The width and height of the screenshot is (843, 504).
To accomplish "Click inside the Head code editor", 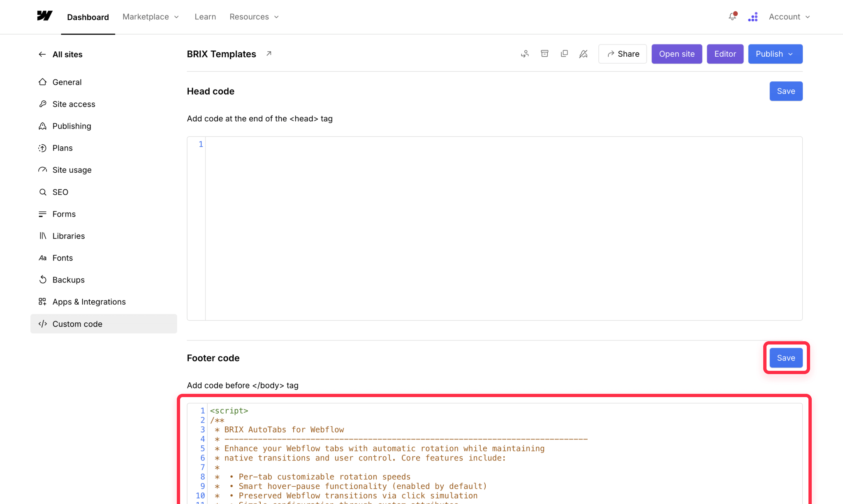I will pyautogui.click(x=503, y=229).
